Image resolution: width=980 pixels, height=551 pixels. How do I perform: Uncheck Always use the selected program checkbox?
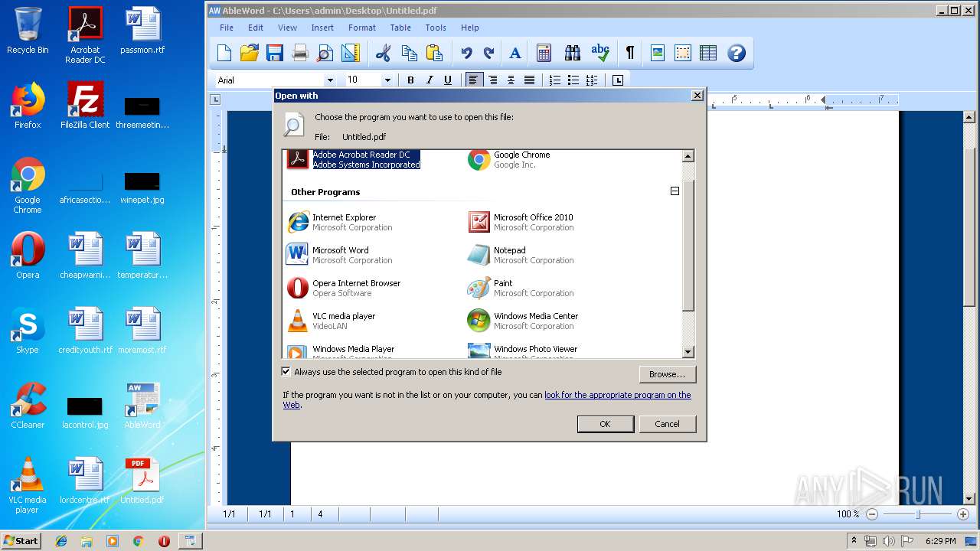pos(286,372)
